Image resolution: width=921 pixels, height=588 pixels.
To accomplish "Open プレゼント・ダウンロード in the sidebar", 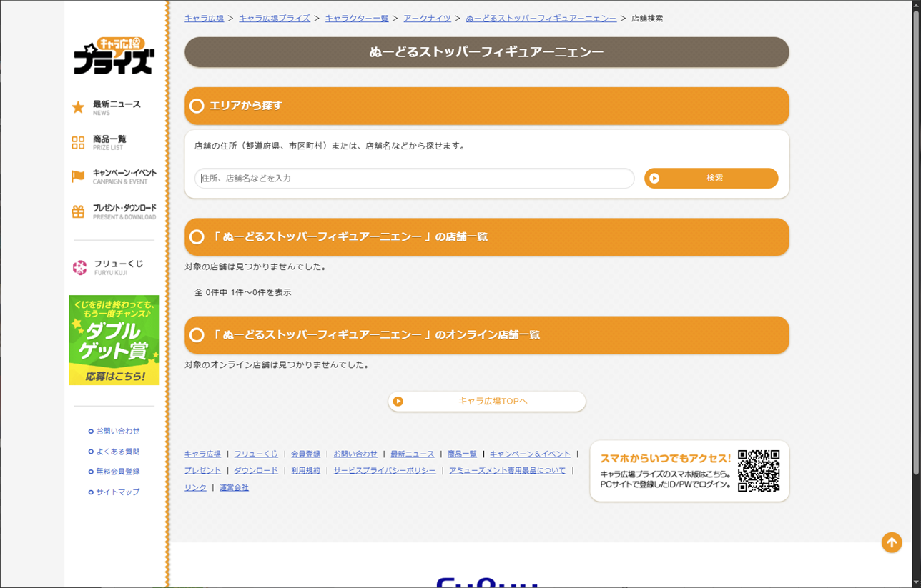I will pyautogui.click(x=124, y=211).
